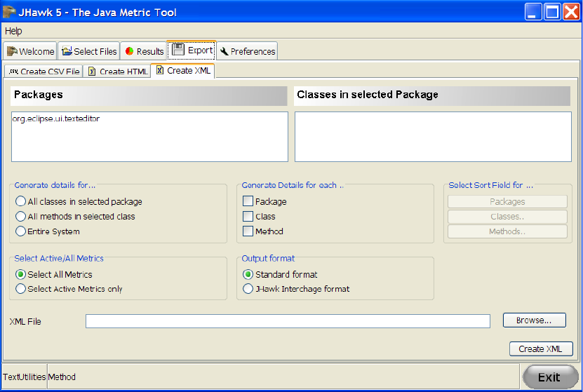
Task: Click the CSV icon on Create CSV File
Action: pyautogui.click(x=13, y=72)
